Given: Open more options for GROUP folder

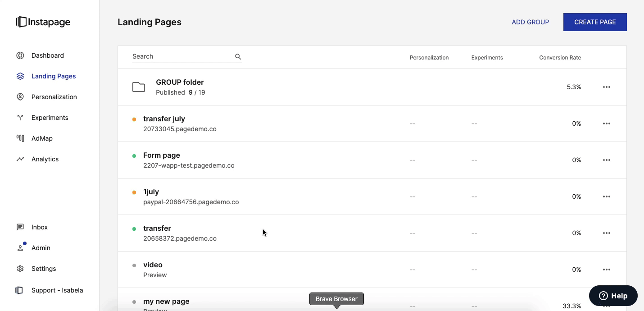Looking at the screenshot, I should [x=607, y=87].
